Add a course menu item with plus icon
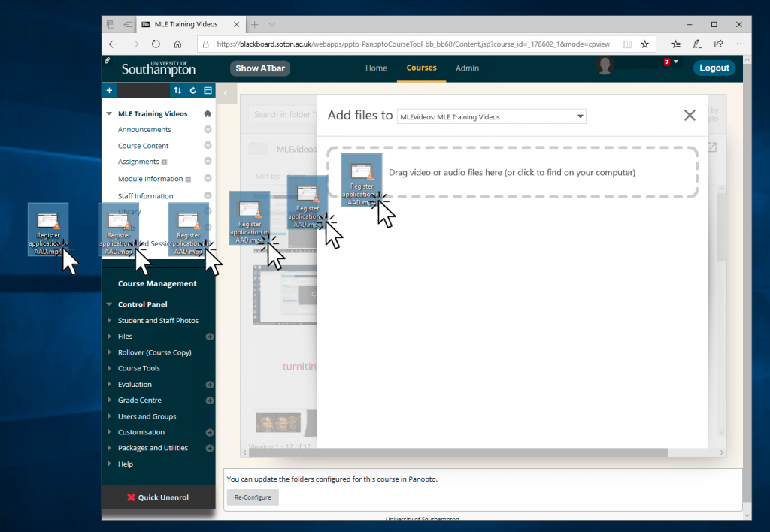 coord(109,90)
